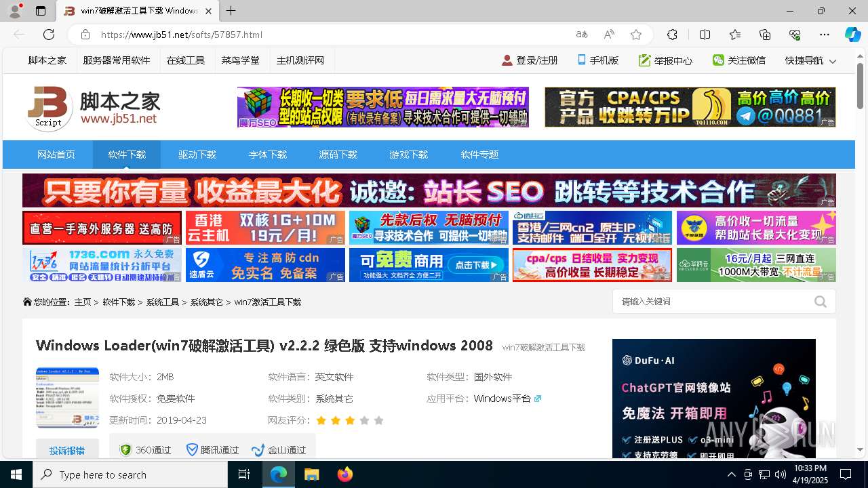Click the 360通过 shield badge
This screenshot has width=868, height=488.
pos(145,450)
